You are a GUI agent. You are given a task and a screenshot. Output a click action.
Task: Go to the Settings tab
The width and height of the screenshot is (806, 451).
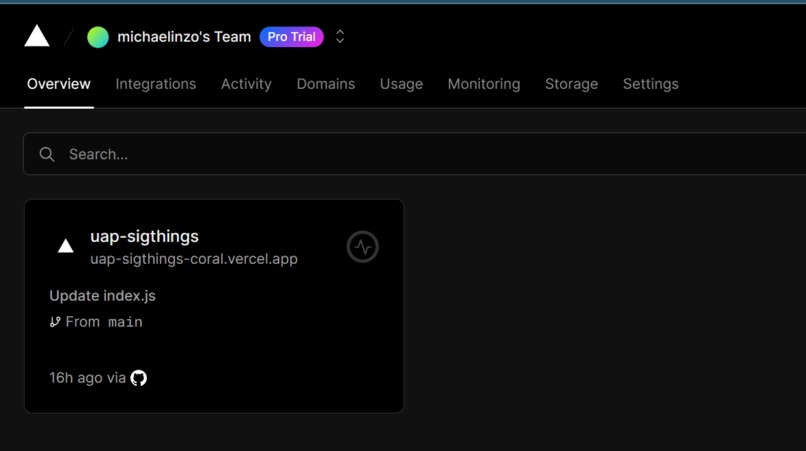pyautogui.click(x=651, y=84)
